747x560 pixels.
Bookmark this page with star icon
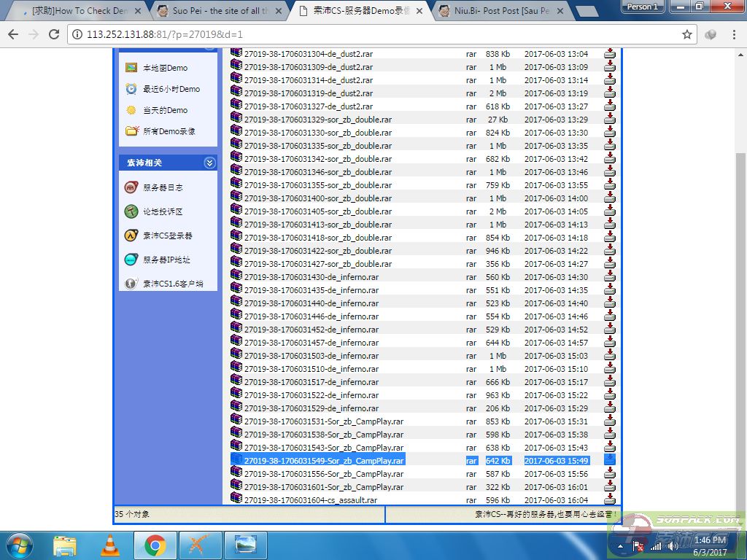(686, 34)
